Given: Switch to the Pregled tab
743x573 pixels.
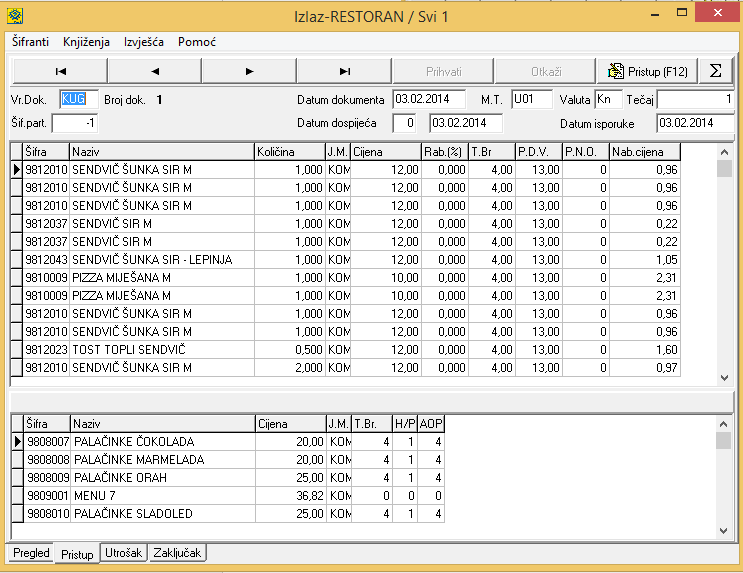Looking at the screenshot, I should tap(31, 553).
